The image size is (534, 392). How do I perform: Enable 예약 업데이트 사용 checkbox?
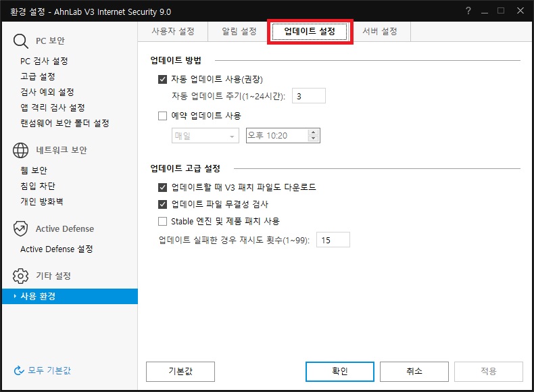(x=162, y=116)
